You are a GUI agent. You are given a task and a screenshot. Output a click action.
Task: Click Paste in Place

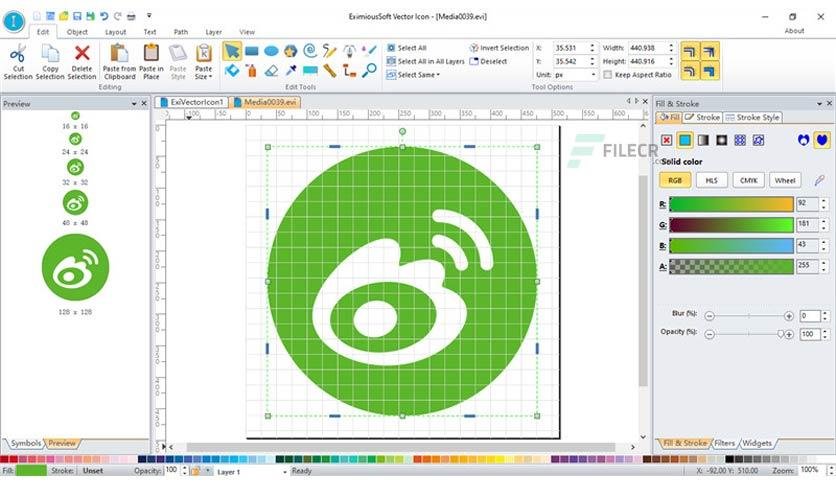pos(151,62)
